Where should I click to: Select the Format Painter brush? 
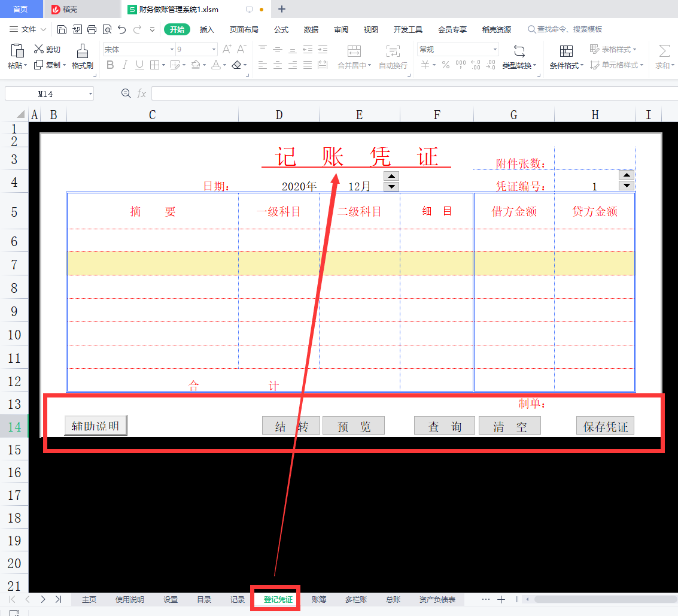pos(82,51)
